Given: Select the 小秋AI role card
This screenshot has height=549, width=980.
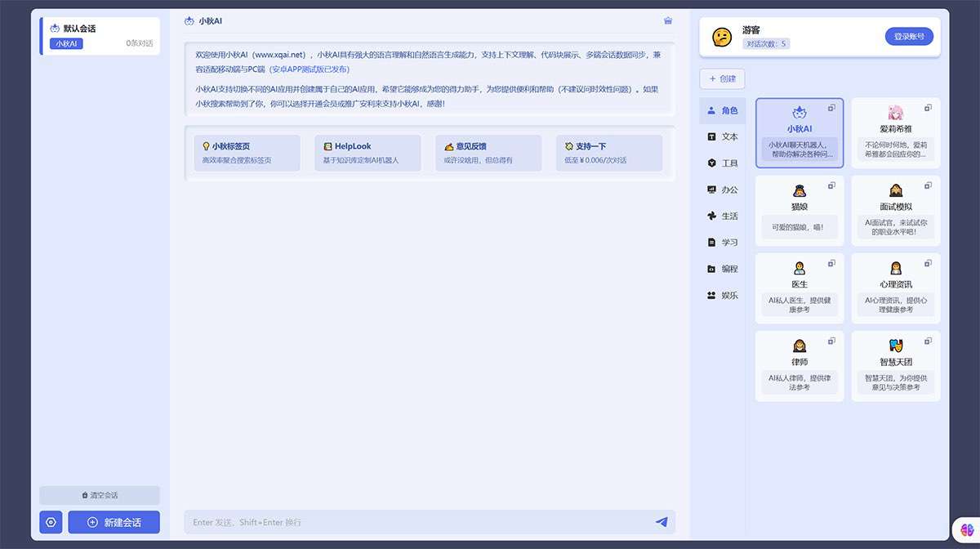Looking at the screenshot, I should tap(800, 133).
